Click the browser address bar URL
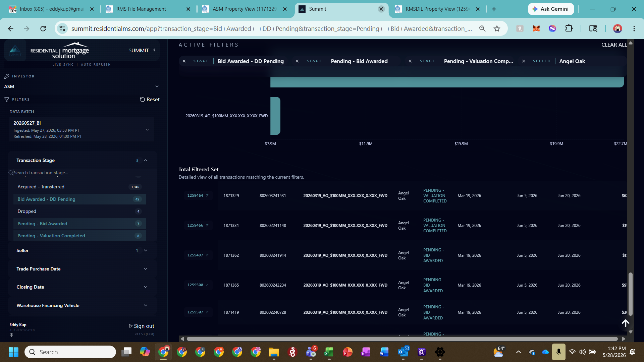644x362 pixels. pos(271,29)
